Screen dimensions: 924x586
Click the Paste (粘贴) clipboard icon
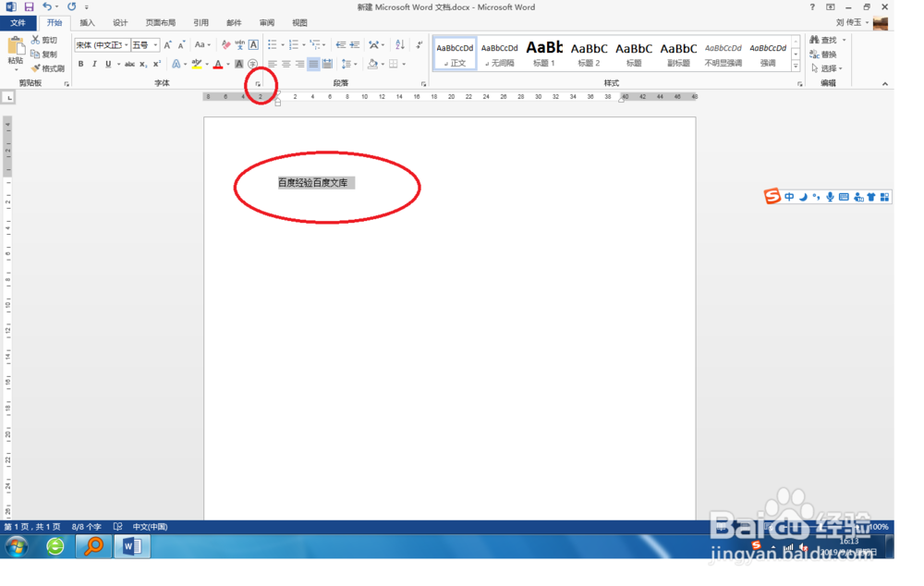pyautogui.click(x=16, y=46)
